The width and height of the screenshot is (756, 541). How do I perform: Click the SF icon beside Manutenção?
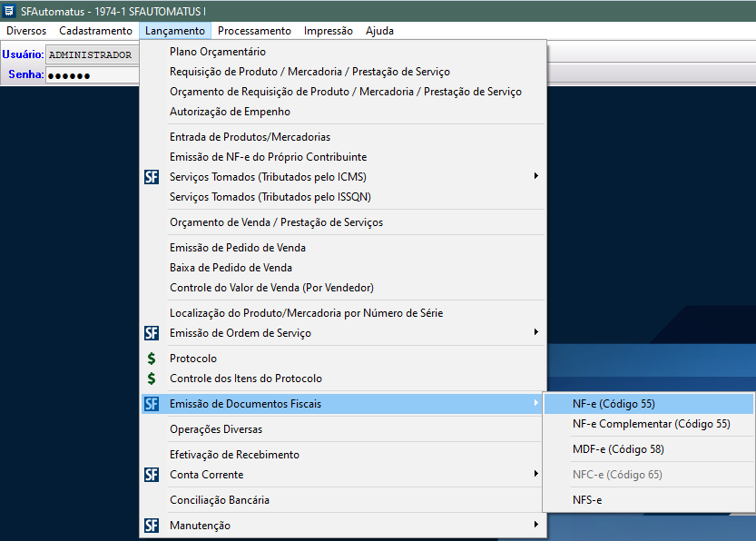click(152, 526)
